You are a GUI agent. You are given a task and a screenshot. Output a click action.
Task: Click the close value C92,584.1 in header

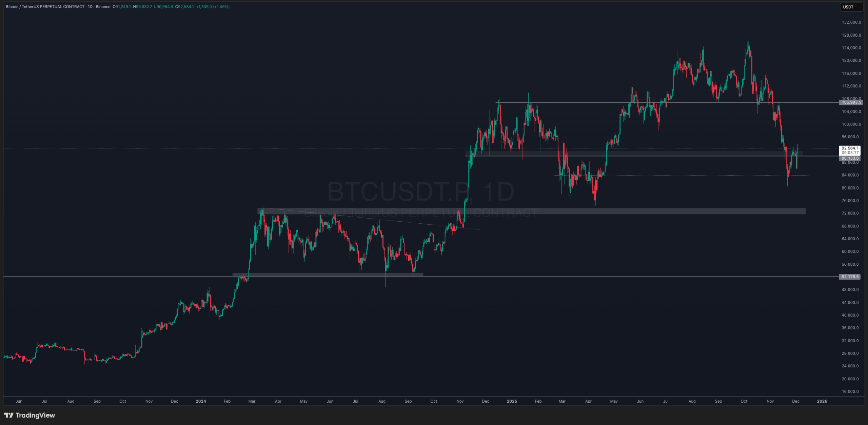click(184, 7)
